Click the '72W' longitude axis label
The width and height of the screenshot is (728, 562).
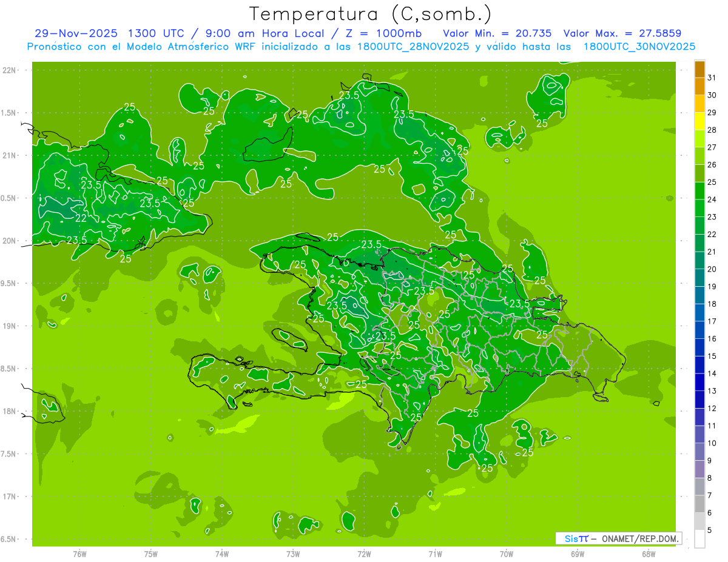(364, 554)
